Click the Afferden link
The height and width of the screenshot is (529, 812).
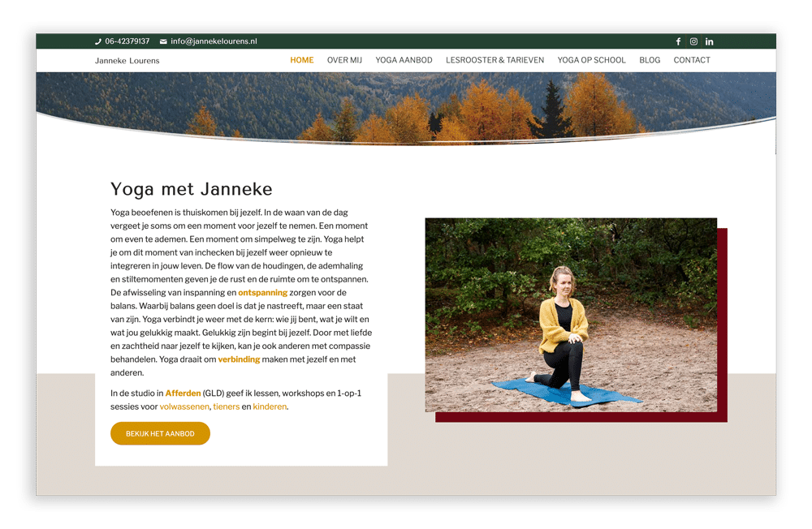tap(183, 394)
